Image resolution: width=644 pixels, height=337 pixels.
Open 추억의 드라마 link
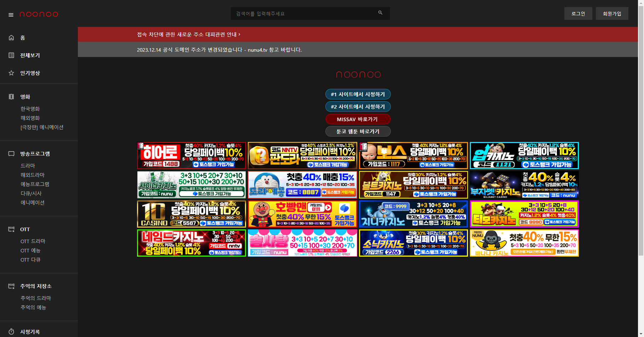[x=36, y=298]
